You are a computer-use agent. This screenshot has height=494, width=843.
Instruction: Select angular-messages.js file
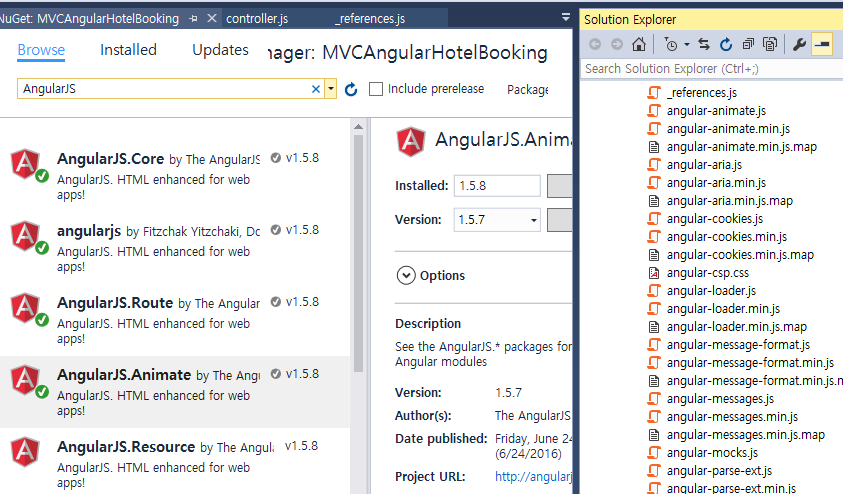(x=720, y=399)
